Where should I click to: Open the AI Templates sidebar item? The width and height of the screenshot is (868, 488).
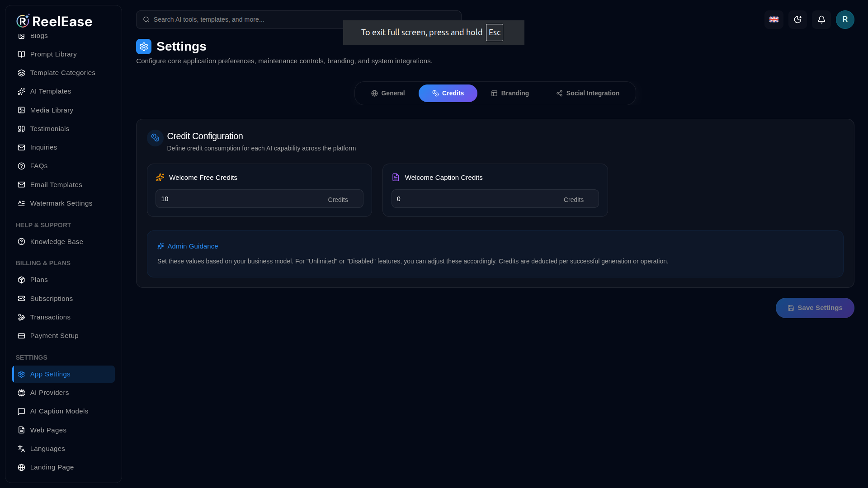click(63, 91)
